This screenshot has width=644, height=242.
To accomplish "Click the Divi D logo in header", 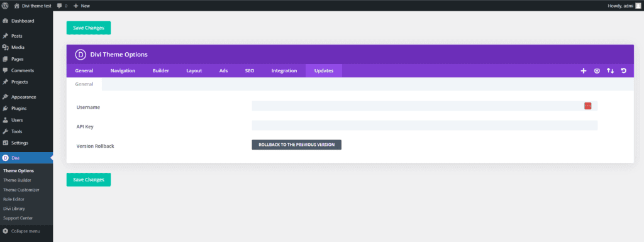I will (80, 55).
